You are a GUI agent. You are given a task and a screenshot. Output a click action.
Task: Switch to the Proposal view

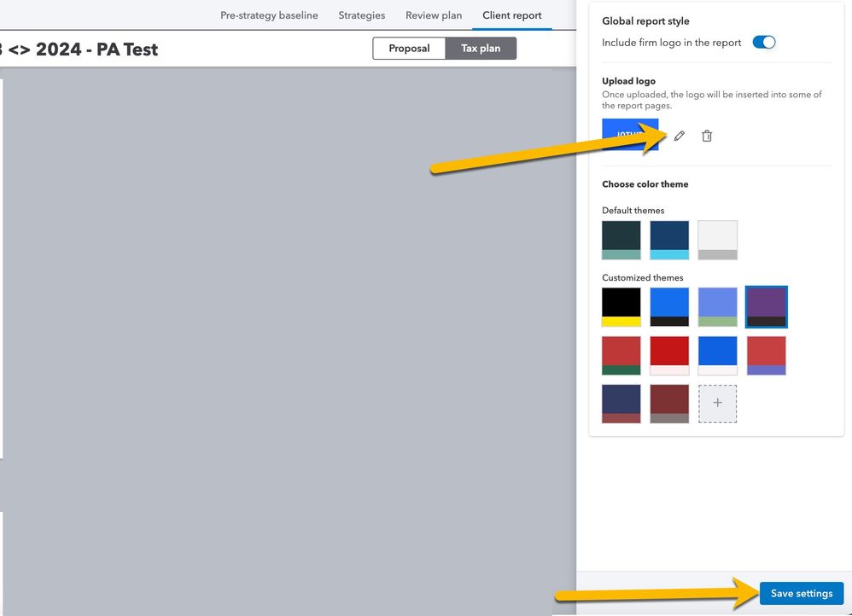409,49
